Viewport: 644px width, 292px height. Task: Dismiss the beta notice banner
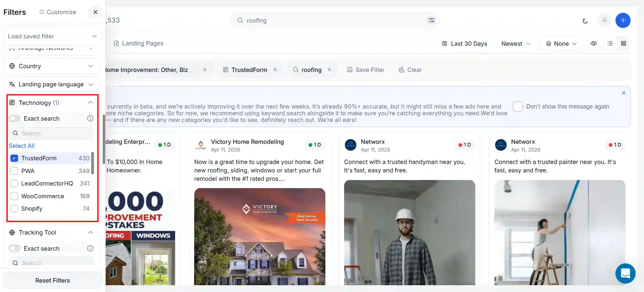(x=624, y=93)
